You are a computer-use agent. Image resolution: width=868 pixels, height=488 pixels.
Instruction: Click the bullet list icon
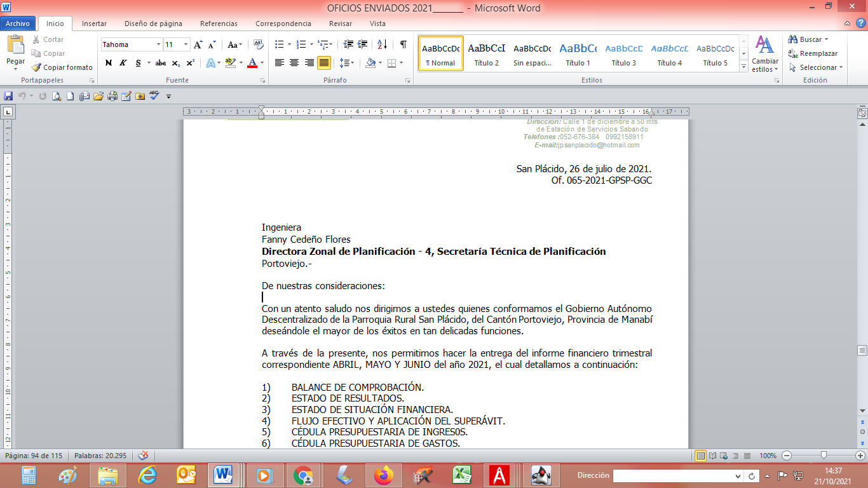pyautogui.click(x=279, y=44)
